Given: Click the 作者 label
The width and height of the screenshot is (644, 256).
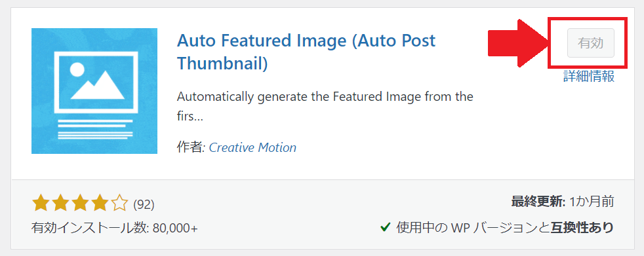Looking at the screenshot, I should [x=191, y=147].
